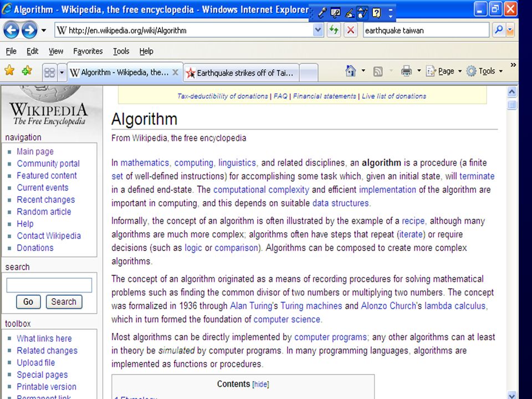Open the Page command menu

pyautogui.click(x=444, y=71)
